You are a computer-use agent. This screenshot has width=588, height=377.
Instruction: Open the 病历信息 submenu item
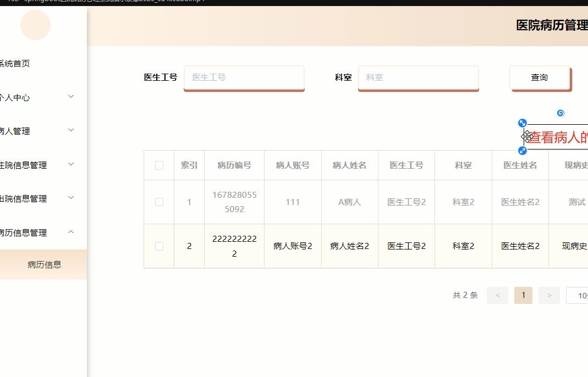pos(43,264)
